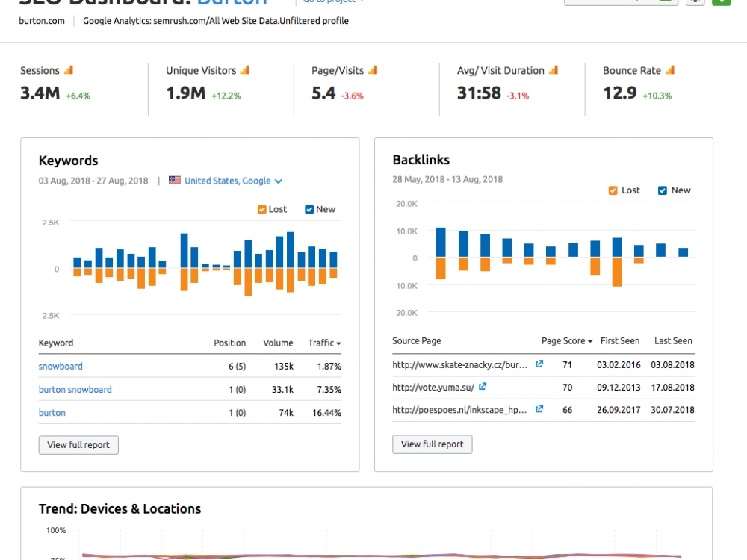Open the skate-znacky.cz source page link

click(x=459, y=365)
